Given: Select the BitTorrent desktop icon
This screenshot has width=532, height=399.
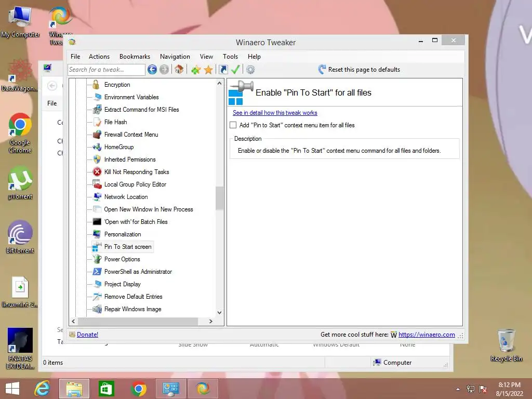Looking at the screenshot, I should point(20,237).
